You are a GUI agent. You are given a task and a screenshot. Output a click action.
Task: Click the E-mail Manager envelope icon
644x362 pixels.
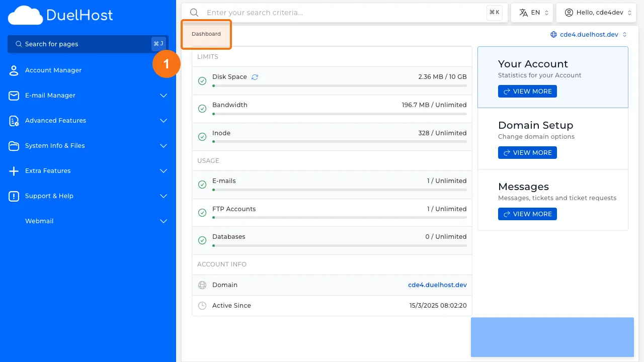[x=14, y=95]
